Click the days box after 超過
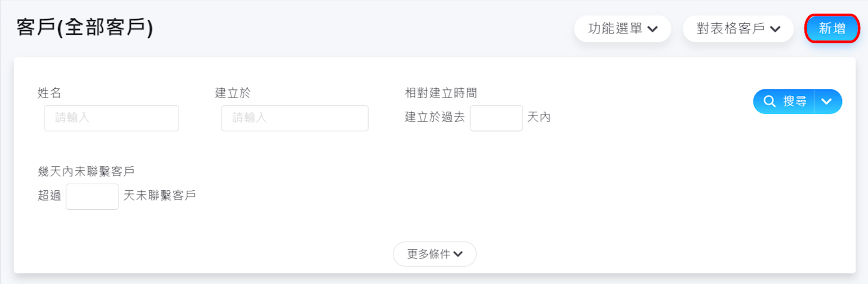868x284 pixels. pyautogui.click(x=92, y=196)
